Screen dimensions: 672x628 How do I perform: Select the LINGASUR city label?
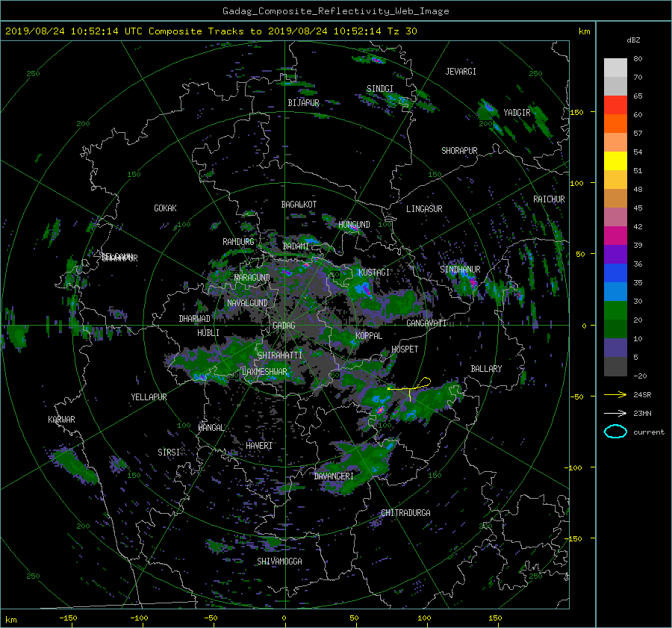click(424, 209)
